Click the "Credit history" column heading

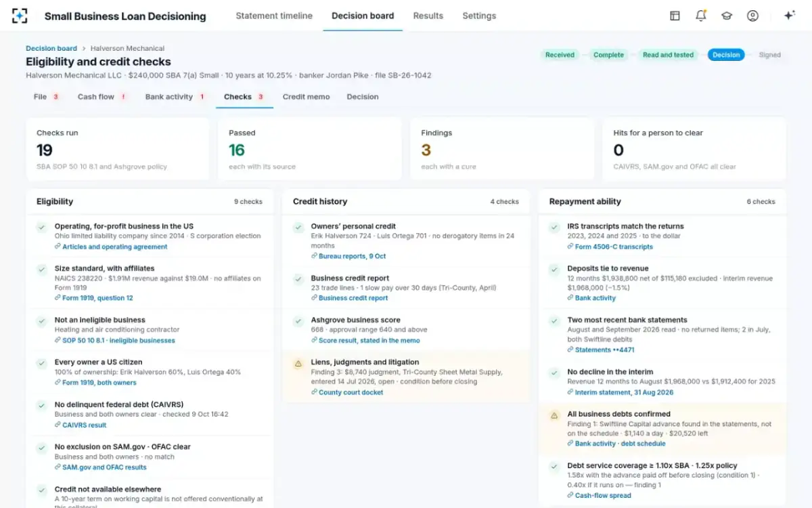coord(320,201)
